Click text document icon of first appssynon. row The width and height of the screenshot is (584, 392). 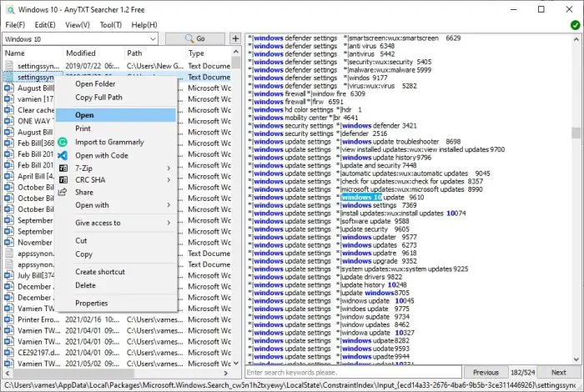click(x=9, y=254)
